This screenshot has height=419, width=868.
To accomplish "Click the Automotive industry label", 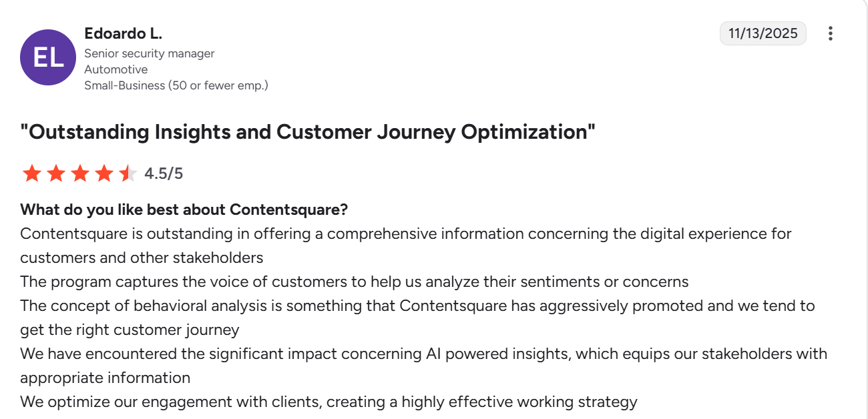I will pyautogui.click(x=116, y=69).
